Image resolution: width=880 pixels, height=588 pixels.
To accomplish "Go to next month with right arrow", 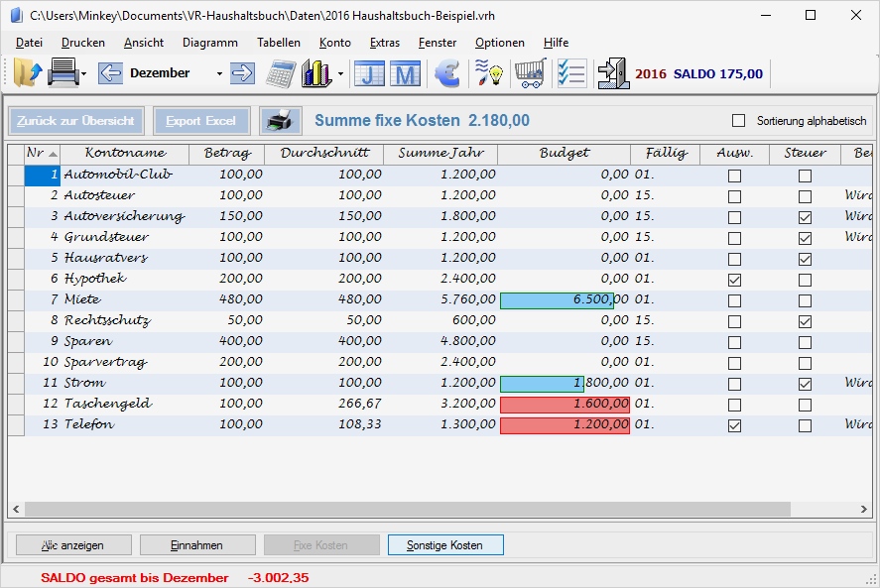I will click(x=242, y=73).
